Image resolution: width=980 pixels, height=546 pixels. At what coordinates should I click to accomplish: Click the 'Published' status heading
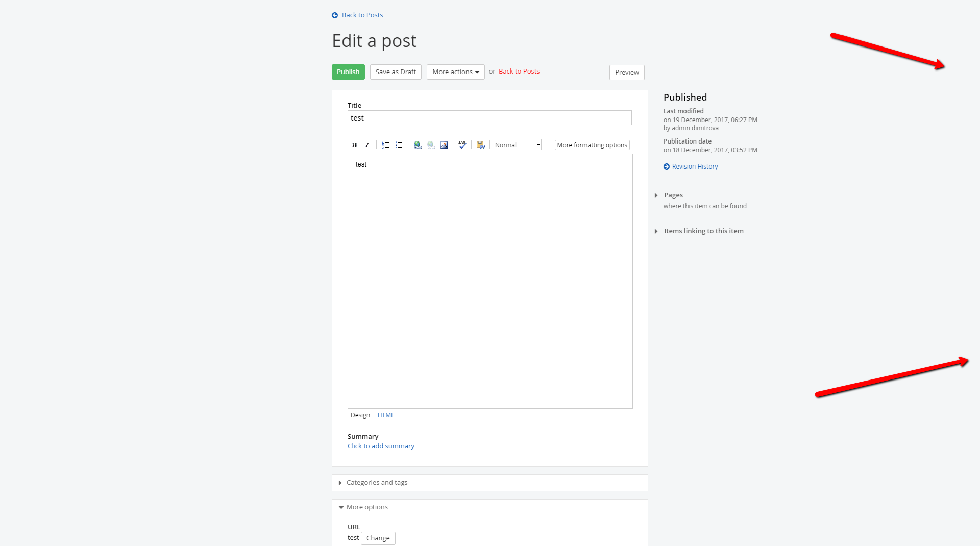click(x=685, y=98)
